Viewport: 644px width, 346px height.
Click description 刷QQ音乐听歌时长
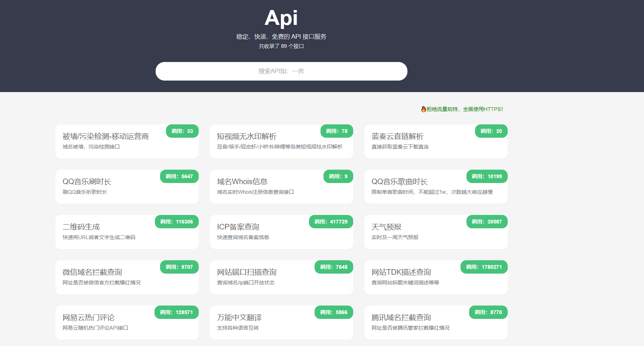pos(85,192)
